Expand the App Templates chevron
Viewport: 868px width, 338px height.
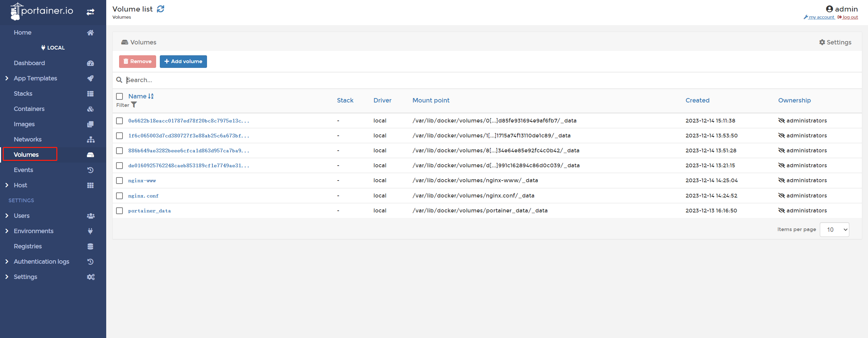[x=7, y=78]
